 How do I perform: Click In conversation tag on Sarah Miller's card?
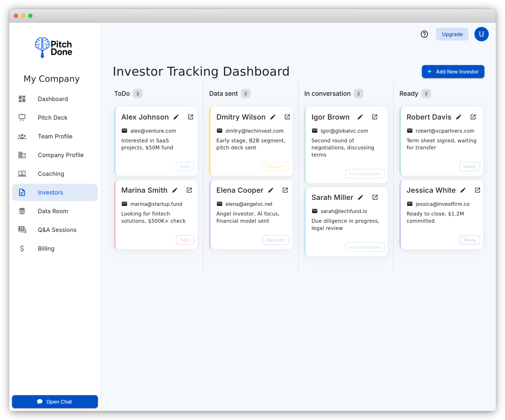365,247
